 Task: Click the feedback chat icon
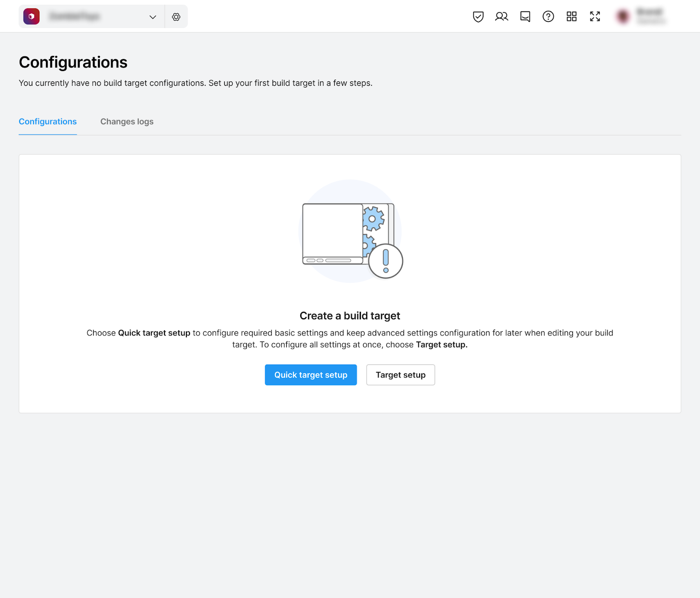(x=525, y=17)
